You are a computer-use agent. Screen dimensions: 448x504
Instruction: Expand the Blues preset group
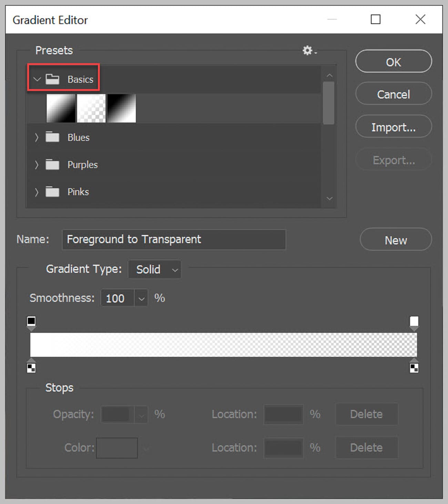pos(37,137)
